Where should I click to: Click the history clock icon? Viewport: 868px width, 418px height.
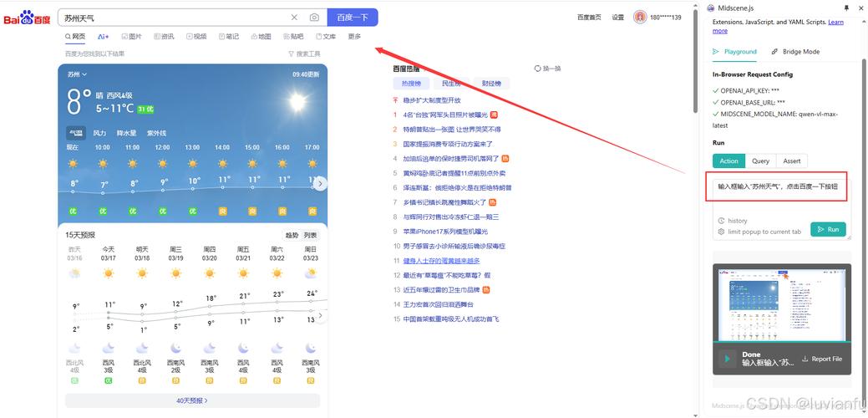tap(721, 221)
